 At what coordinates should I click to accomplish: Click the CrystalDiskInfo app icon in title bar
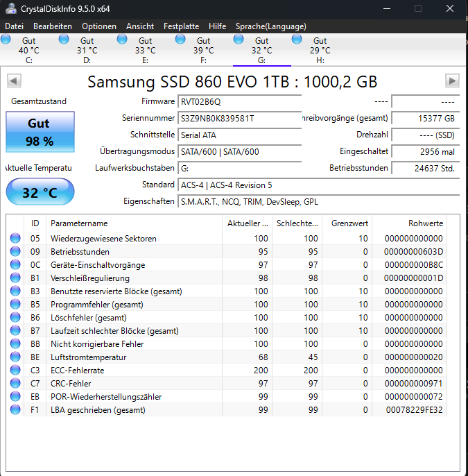pos(11,8)
